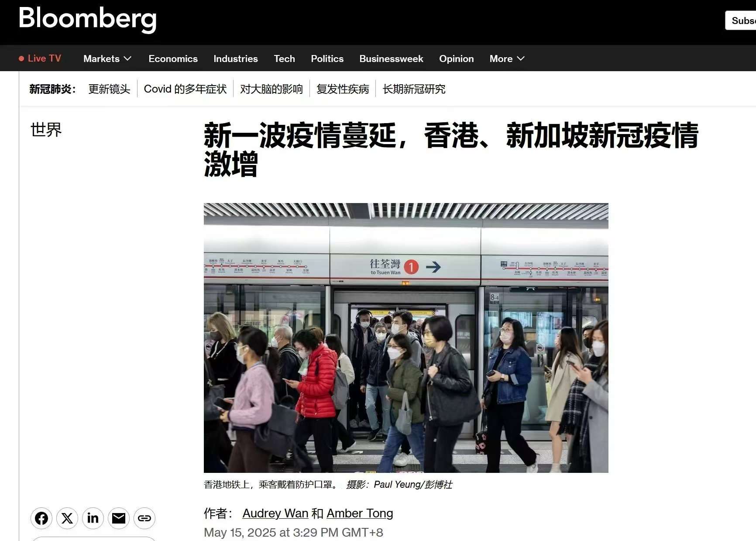Click the Subscribe button
Viewport: 756px width, 541px height.
pyautogui.click(x=741, y=21)
